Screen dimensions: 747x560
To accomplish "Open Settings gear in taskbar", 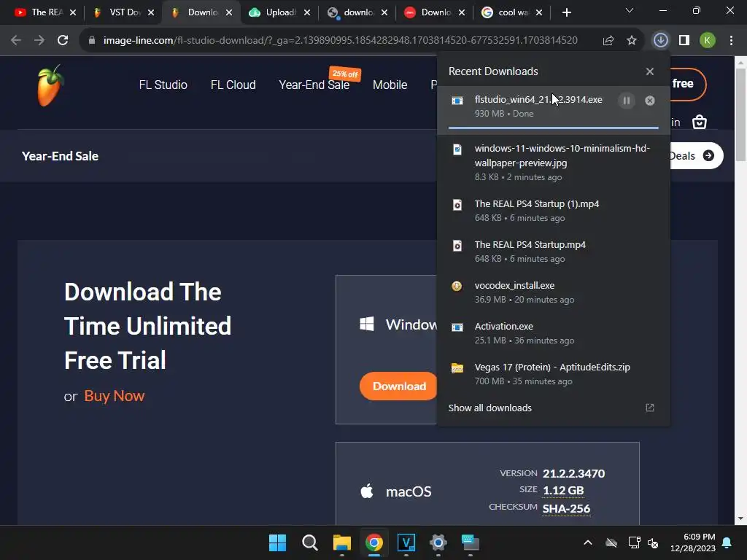I will pyautogui.click(x=438, y=542).
